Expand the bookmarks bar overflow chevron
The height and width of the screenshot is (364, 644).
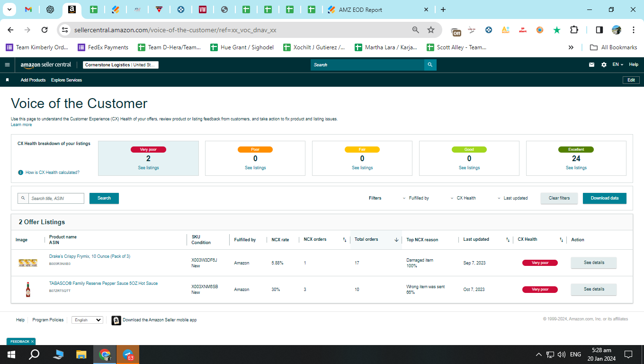click(571, 47)
